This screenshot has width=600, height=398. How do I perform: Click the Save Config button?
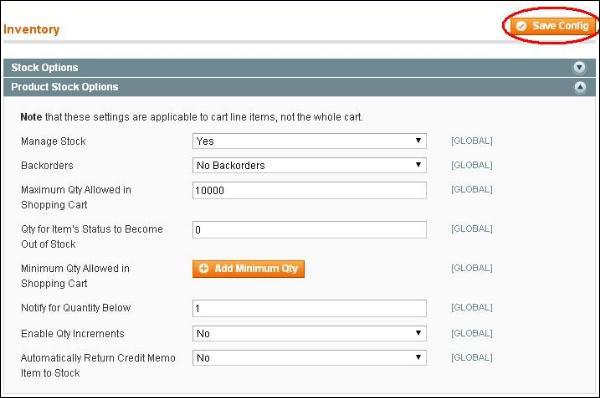pyautogui.click(x=553, y=26)
